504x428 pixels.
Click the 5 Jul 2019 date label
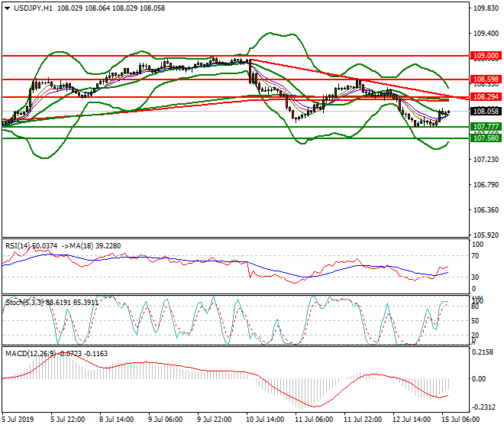click(17, 420)
